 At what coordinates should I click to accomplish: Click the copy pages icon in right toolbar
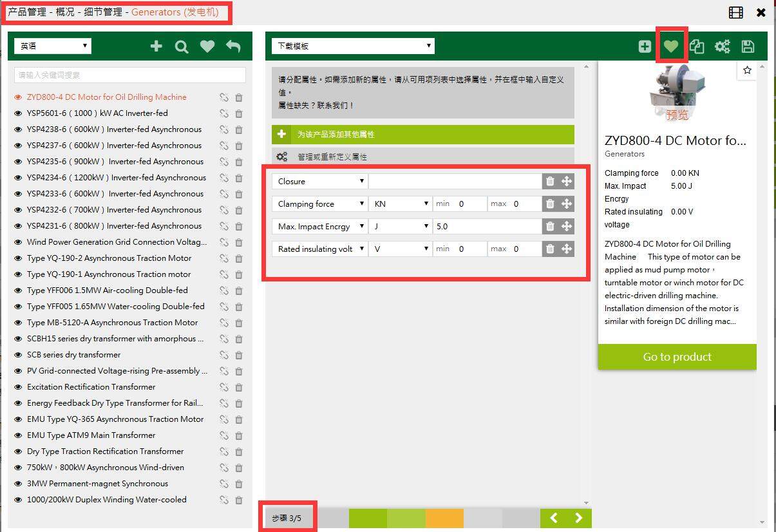(697, 46)
